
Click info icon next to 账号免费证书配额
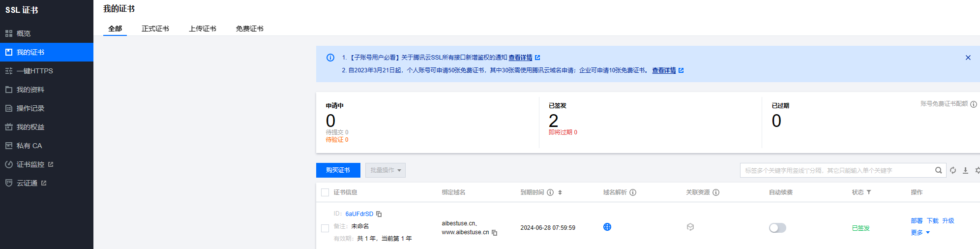pos(974,104)
